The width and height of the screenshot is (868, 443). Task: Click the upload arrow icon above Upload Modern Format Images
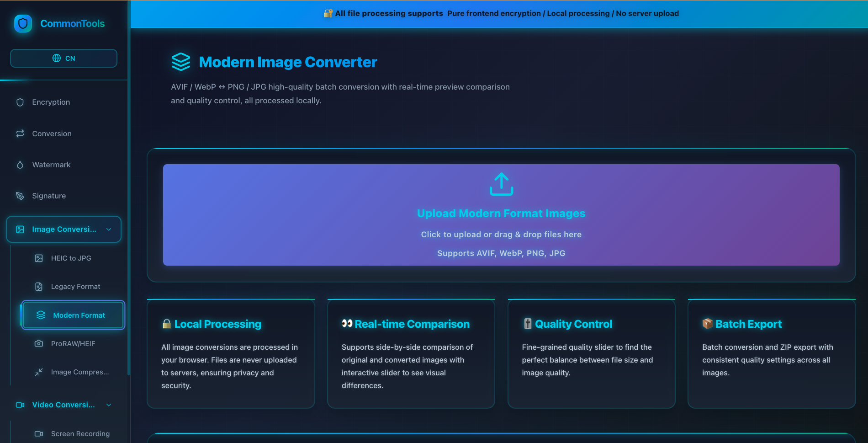point(501,185)
